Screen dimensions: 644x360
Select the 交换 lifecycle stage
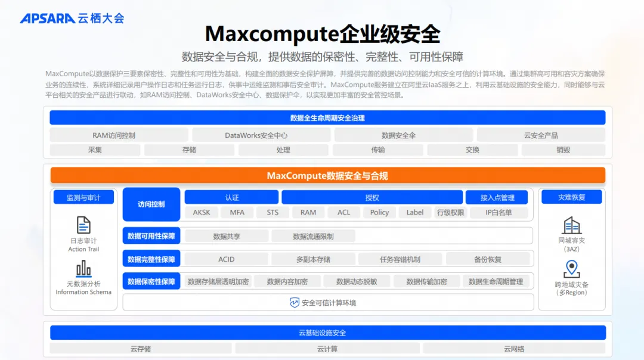click(x=472, y=150)
